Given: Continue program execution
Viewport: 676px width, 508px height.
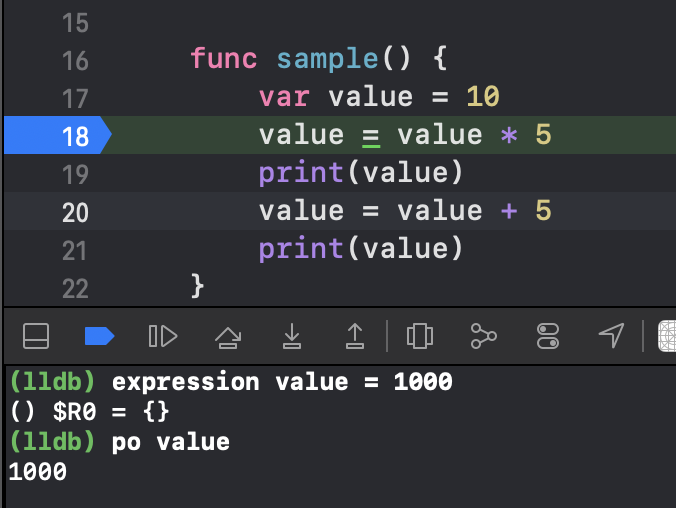Looking at the screenshot, I should click(x=163, y=336).
